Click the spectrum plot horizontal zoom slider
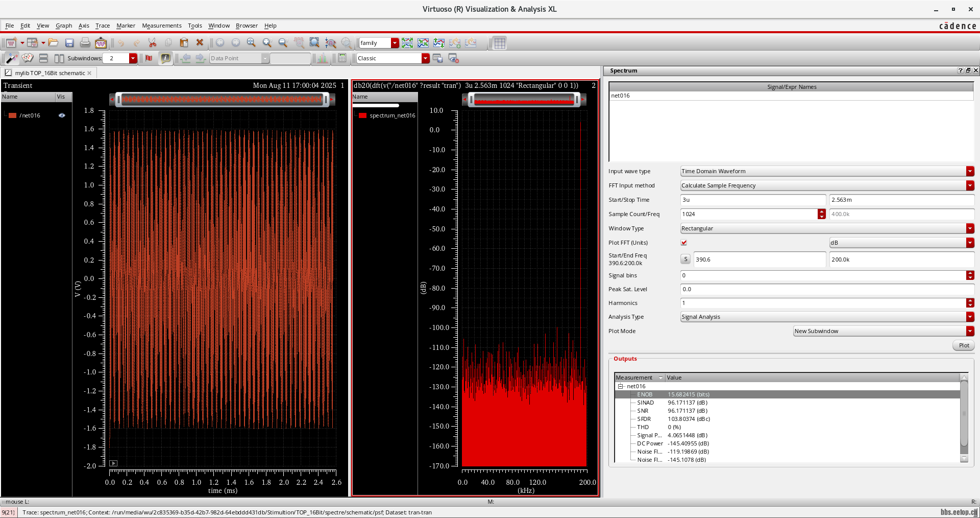Screen dimensions: 980x518 pyautogui.click(x=524, y=100)
